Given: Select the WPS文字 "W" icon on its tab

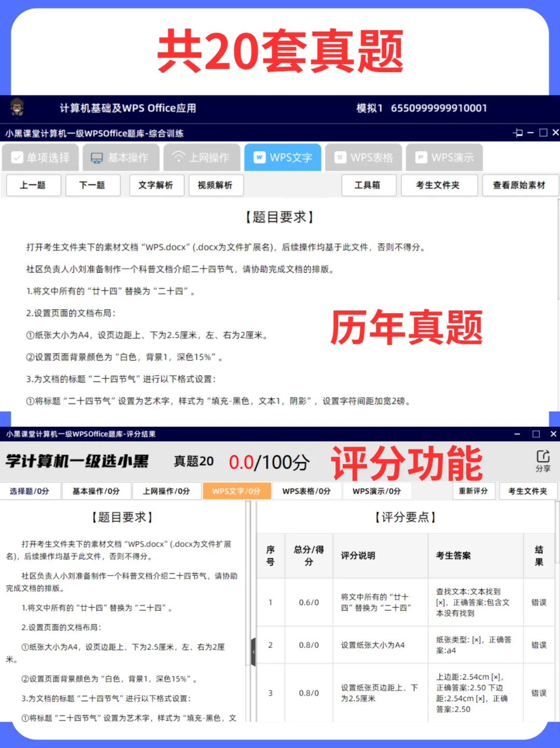Looking at the screenshot, I should [x=259, y=157].
